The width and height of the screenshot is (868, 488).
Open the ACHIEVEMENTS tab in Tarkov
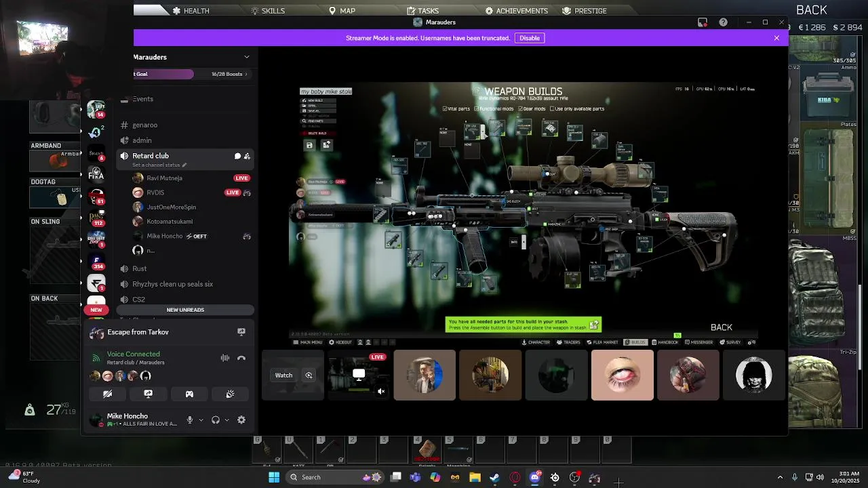point(516,11)
